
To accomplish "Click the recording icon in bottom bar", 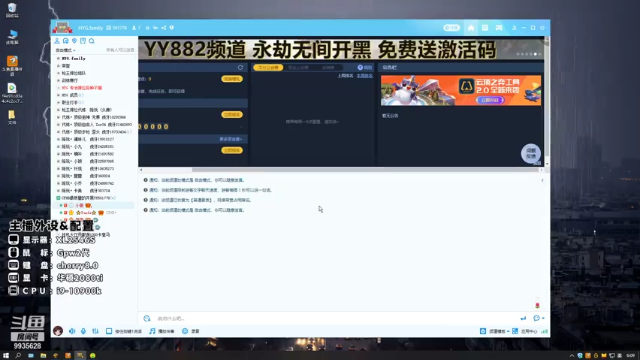I will click(185, 331).
